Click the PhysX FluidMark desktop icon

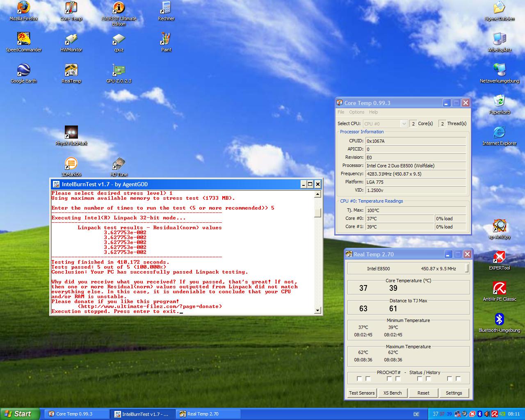[x=71, y=136]
